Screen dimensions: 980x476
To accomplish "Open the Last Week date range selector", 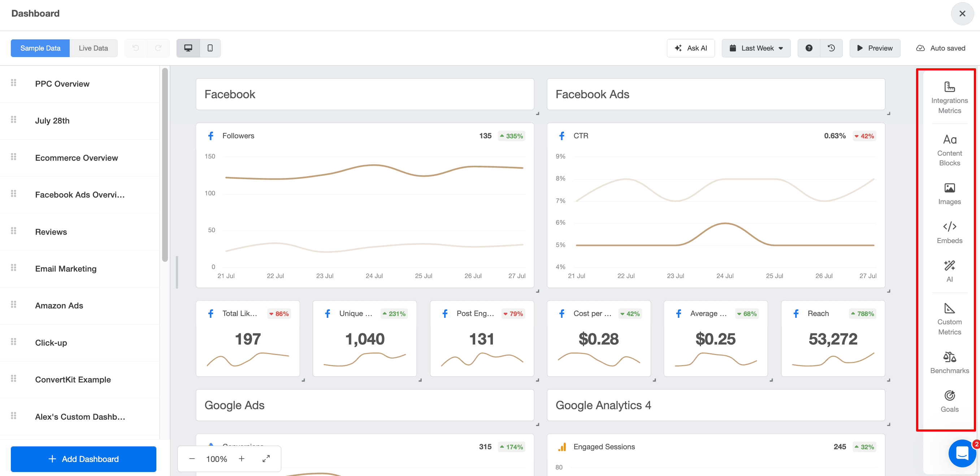I will (755, 48).
